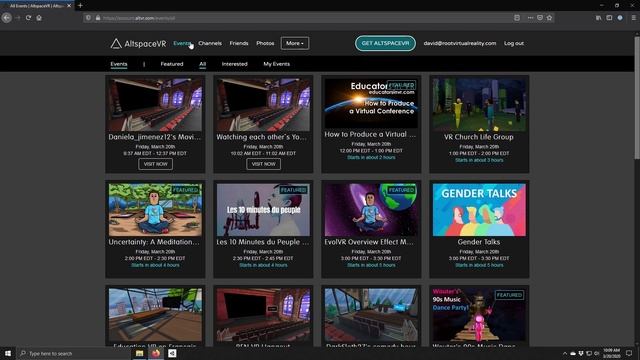Click the volume icon in the system tray

point(596,353)
